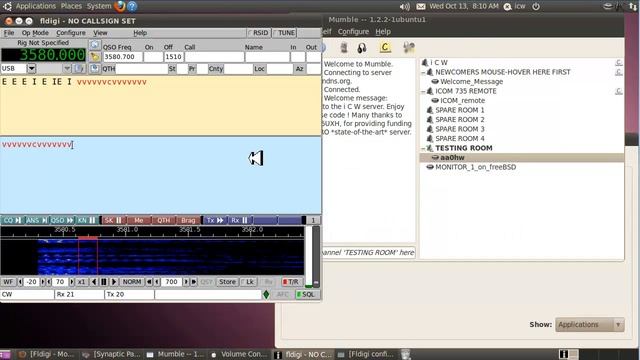
Task: Click the yellow C comment icon in Mumble toolbar
Action: click(x=384, y=47)
